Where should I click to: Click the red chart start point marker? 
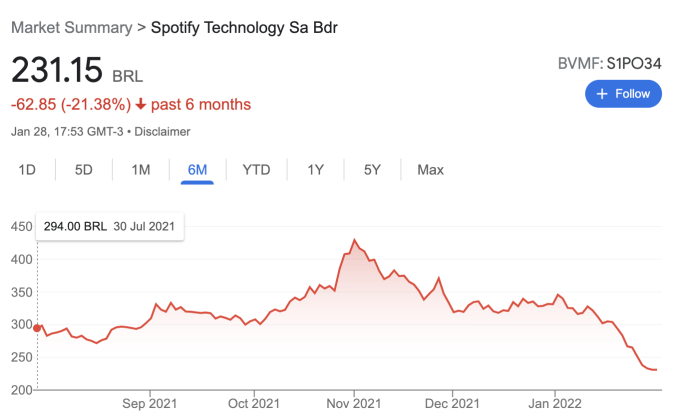[37, 327]
